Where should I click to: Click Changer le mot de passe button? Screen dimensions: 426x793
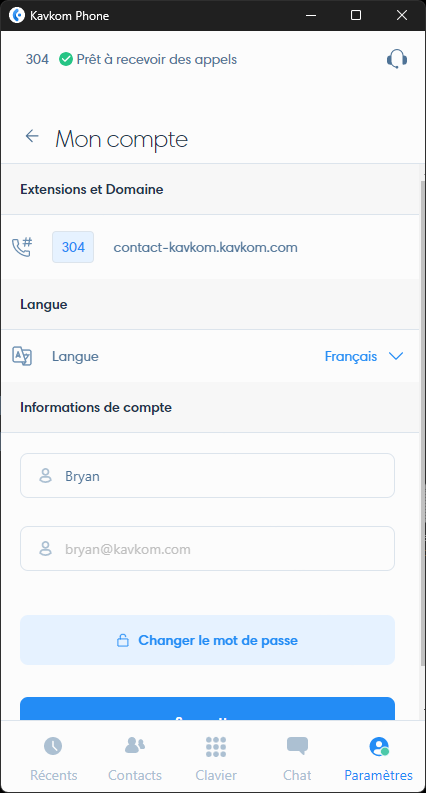207,640
